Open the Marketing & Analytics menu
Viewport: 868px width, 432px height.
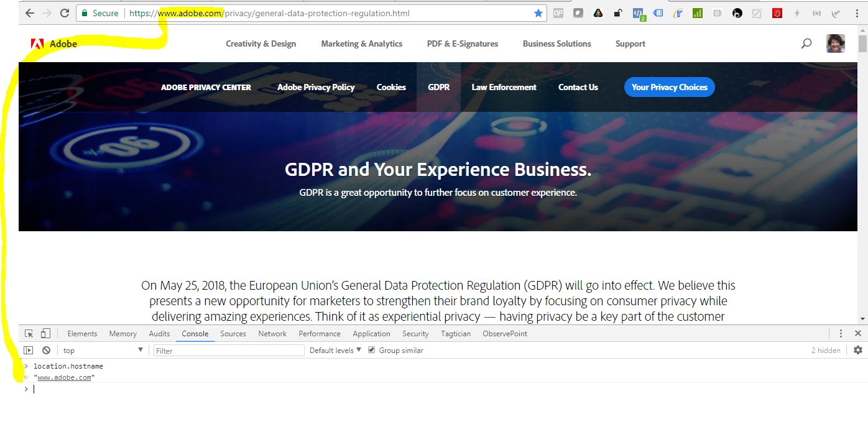coord(361,44)
